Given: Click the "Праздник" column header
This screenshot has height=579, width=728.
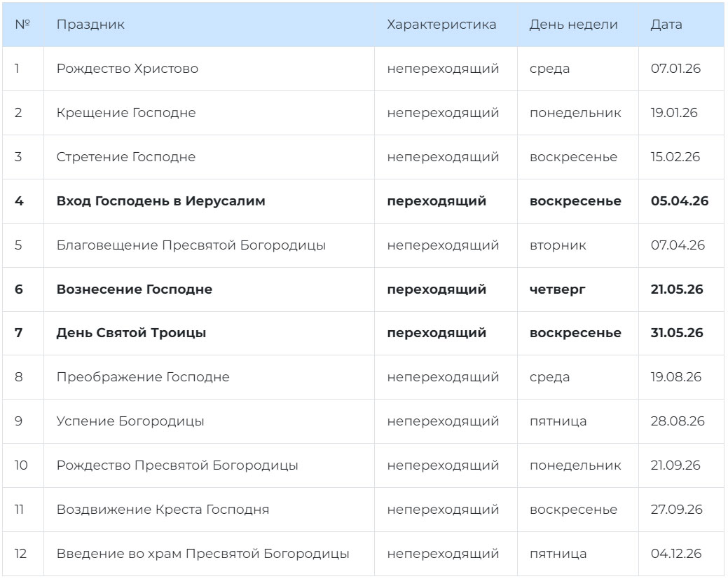Looking at the screenshot, I should [90, 25].
